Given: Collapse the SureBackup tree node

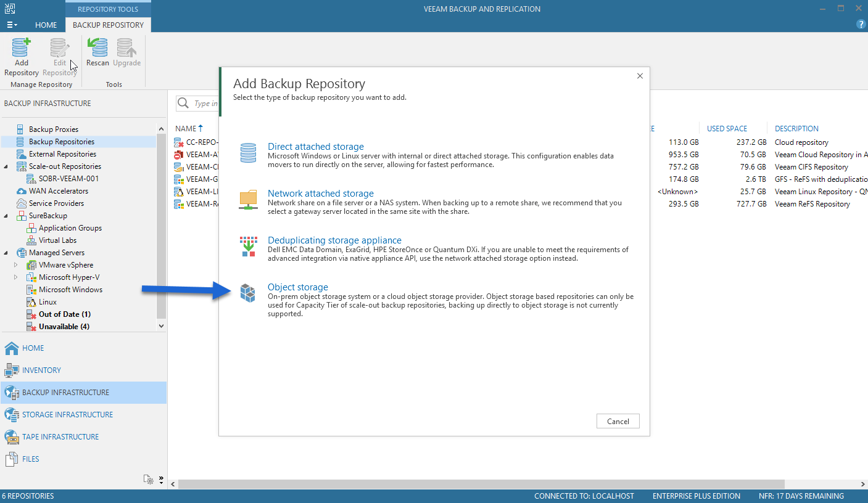Looking at the screenshot, I should pos(6,216).
